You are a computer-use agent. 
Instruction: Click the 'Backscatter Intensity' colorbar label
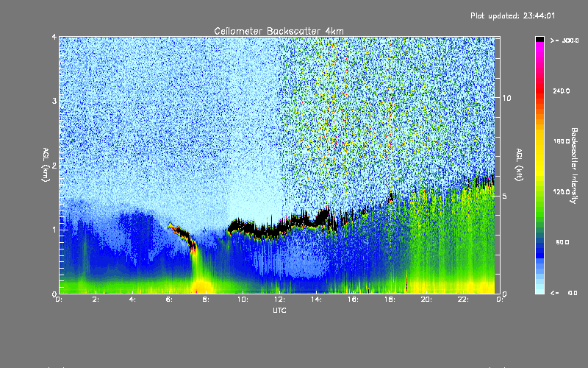coord(574,166)
